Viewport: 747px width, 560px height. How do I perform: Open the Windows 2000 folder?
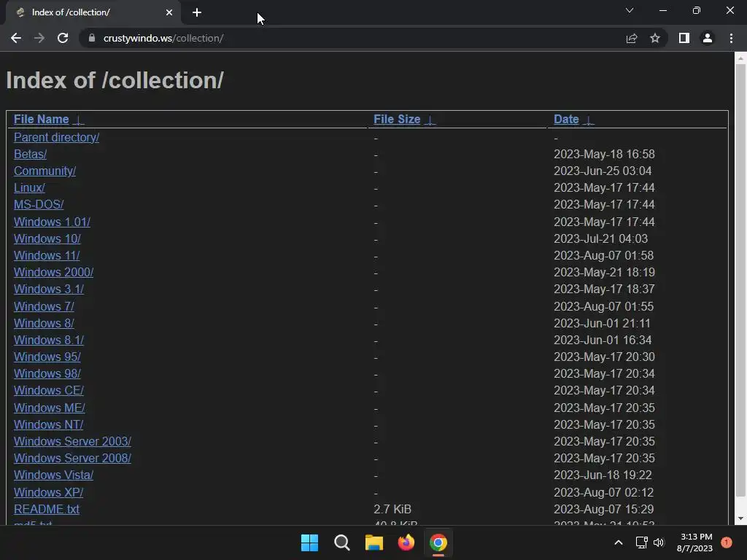click(x=54, y=272)
